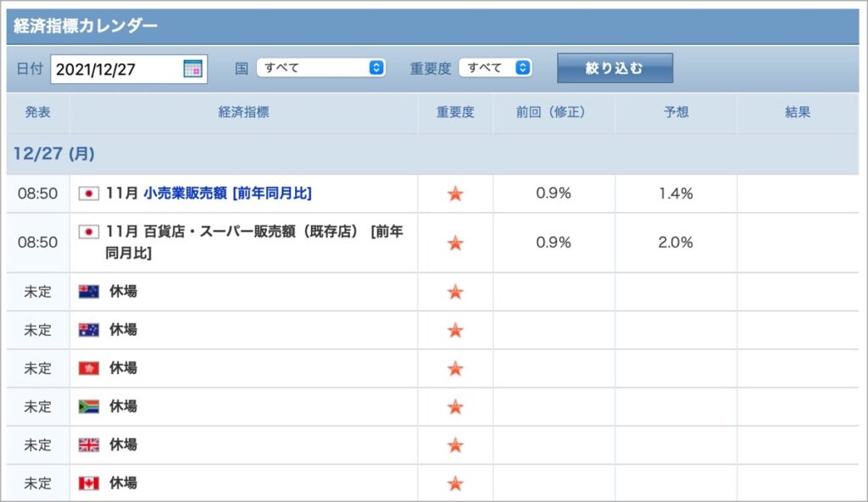Screen dimensions: 868x502
Task: Click the Australia flag icon
Action: coord(88,330)
